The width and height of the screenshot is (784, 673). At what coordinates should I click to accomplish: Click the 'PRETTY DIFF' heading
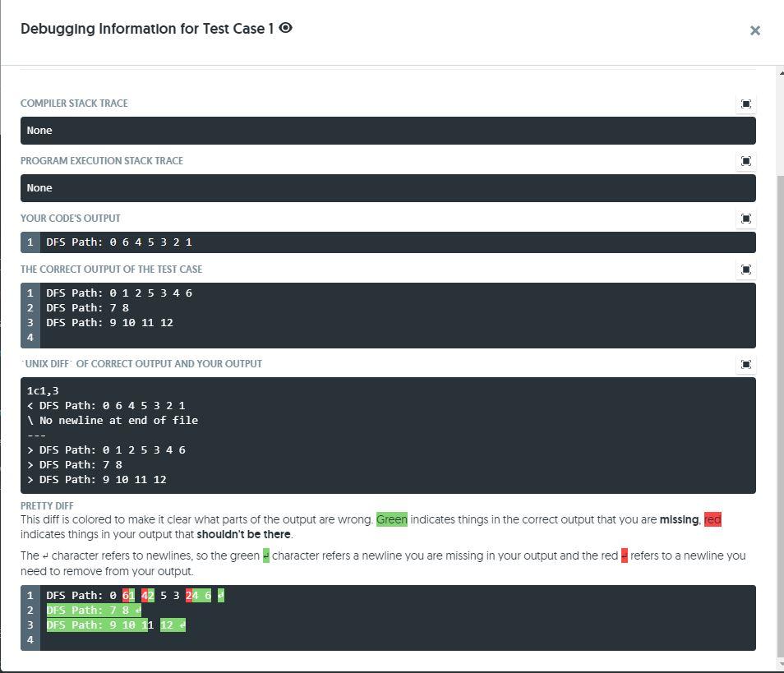[47, 505]
